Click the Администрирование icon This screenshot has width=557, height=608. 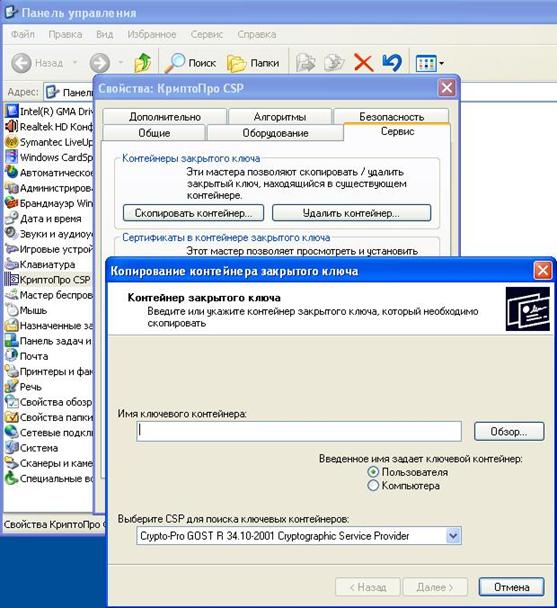pos(12,188)
